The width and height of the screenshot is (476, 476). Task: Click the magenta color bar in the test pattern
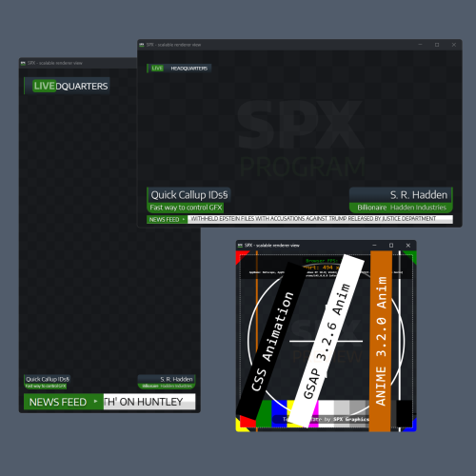click(x=314, y=413)
